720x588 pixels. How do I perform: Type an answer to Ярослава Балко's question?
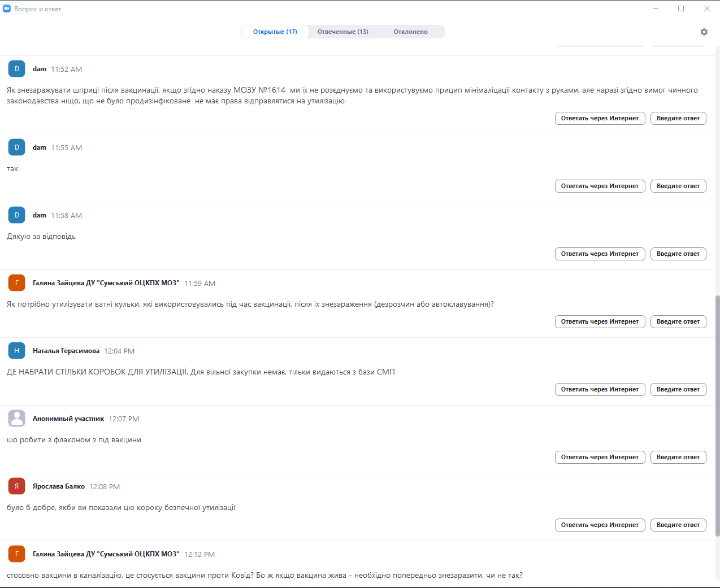point(678,525)
